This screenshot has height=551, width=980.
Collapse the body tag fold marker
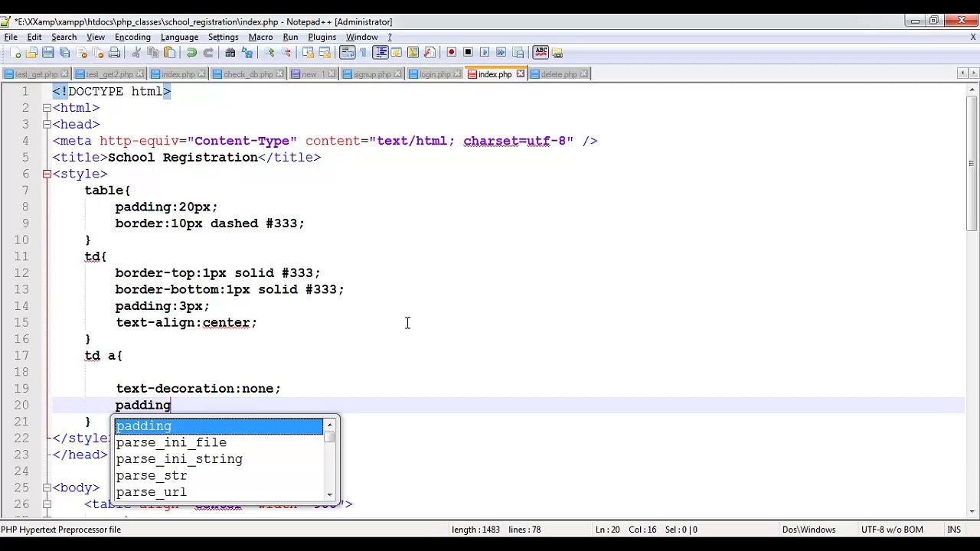pos(47,487)
